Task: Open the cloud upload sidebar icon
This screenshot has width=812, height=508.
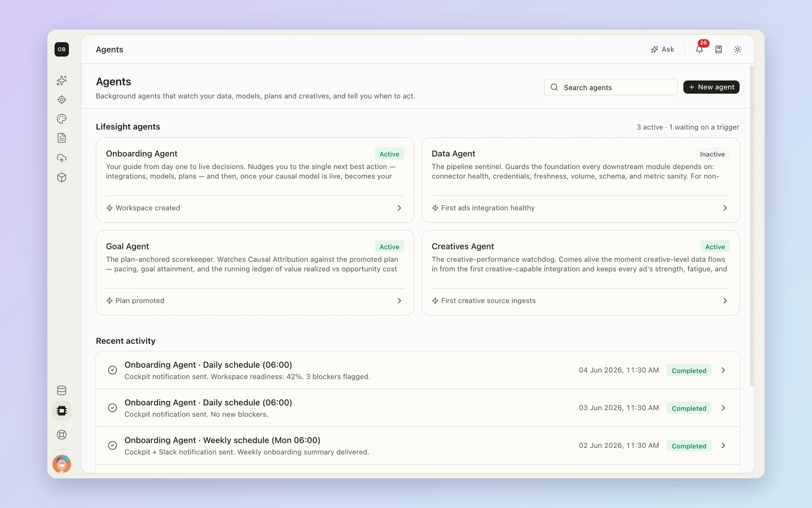Action: tap(62, 158)
